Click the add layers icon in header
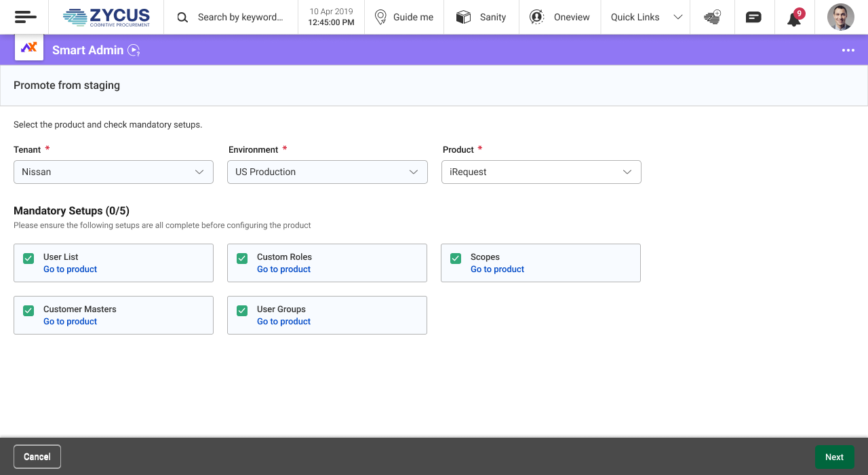Viewport: 868px width, 475px height. coord(712,18)
